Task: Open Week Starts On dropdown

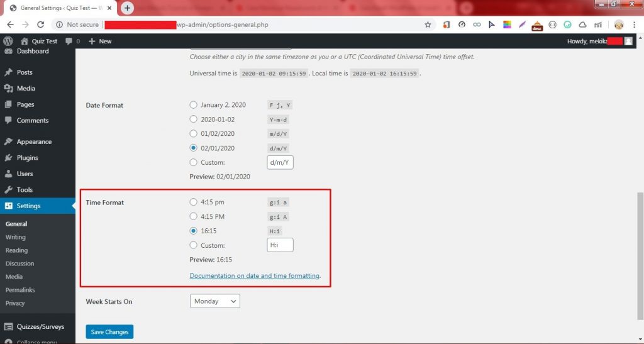Action: click(215, 301)
